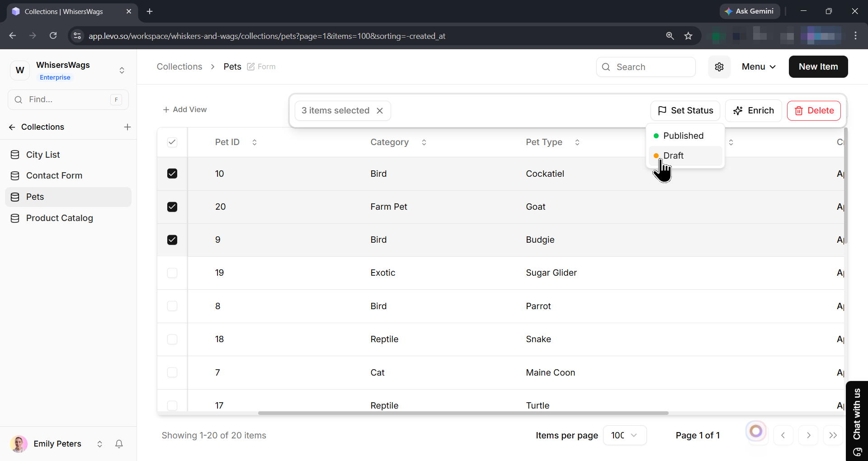Expand the Menu dropdown
This screenshot has width=868, height=461.
coord(759,67)
